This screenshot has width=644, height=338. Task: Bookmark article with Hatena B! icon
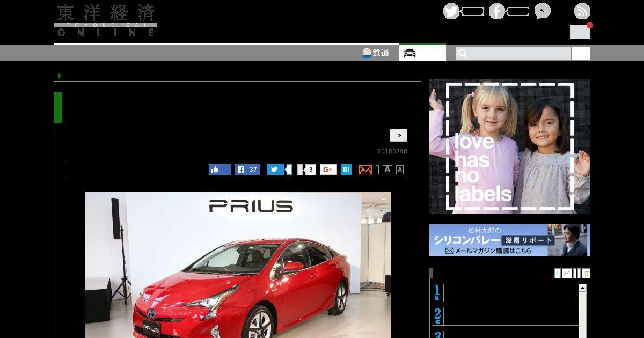coord(346,170)
